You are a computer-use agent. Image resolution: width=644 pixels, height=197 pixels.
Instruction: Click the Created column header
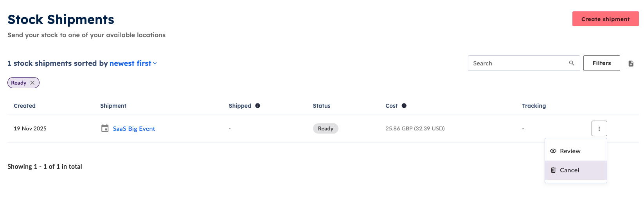click(25, 106)
